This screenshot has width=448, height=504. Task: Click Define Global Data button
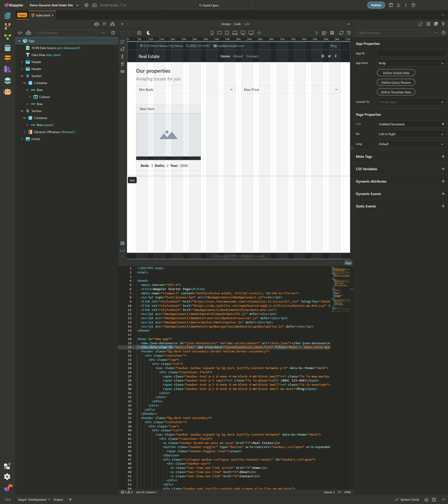pyautogui.click(x=396, y=73)
